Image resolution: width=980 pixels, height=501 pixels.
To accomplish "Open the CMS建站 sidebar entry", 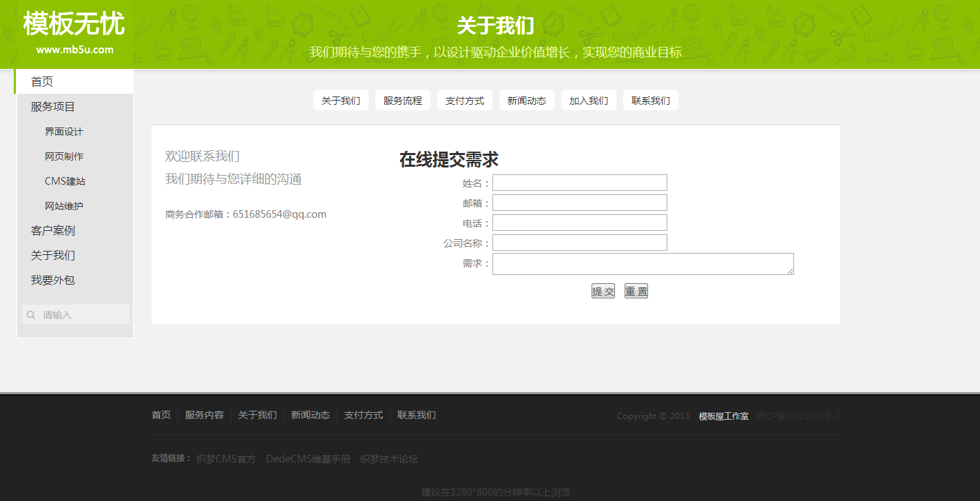I will (65, 181).
